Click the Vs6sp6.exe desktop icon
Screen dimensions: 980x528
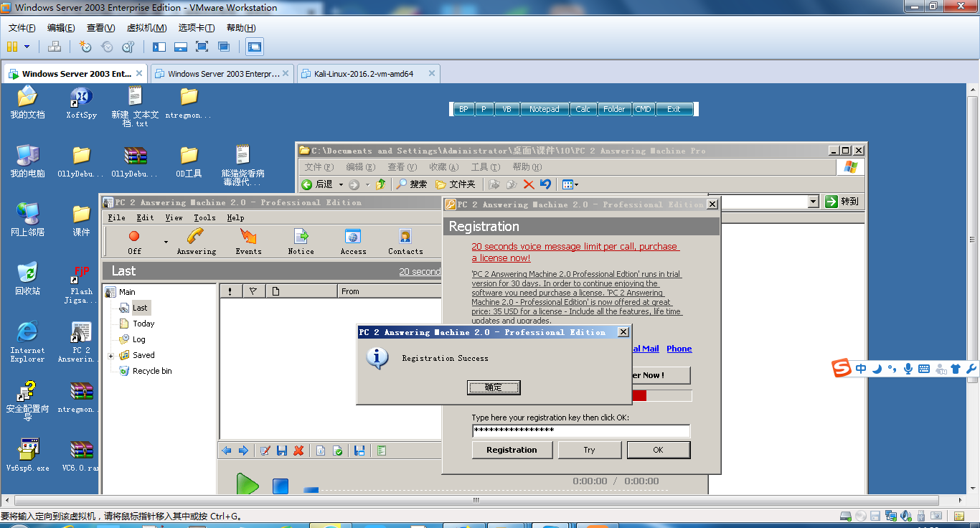tap(27, 455)
